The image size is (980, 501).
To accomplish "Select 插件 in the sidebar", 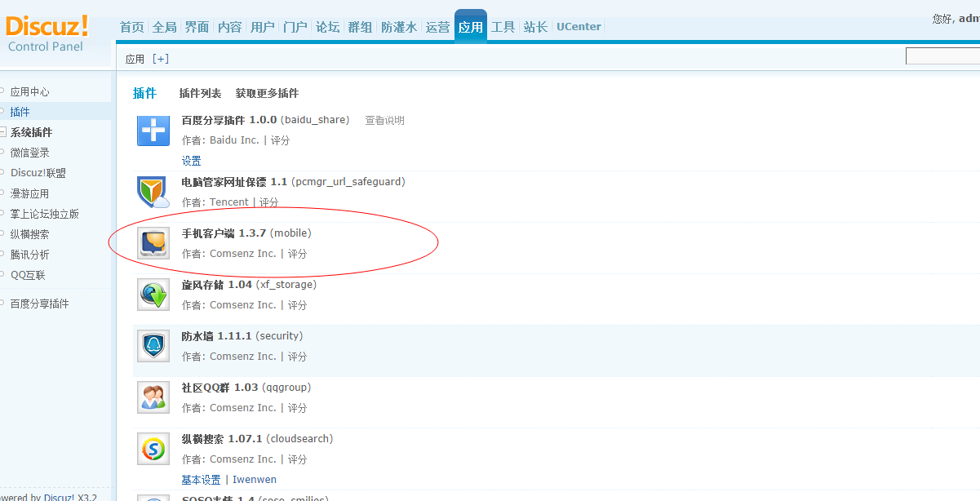I will click(20, 112).
